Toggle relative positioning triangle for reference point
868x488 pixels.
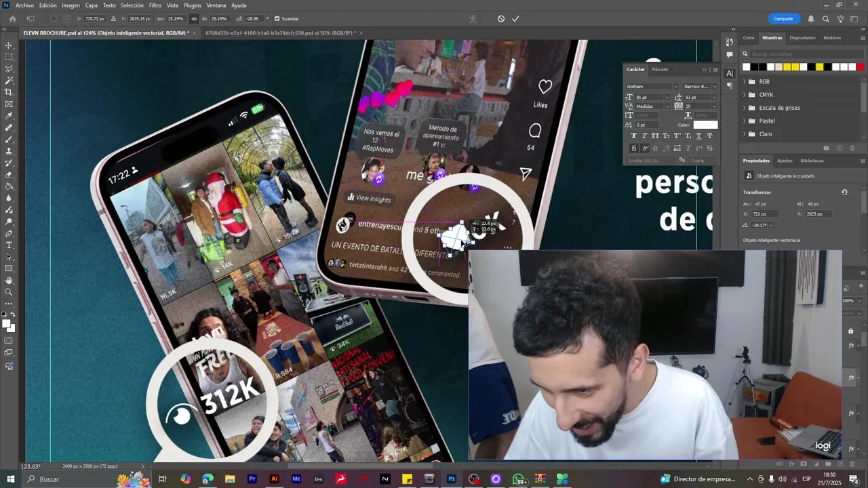[x=113, y=18]
